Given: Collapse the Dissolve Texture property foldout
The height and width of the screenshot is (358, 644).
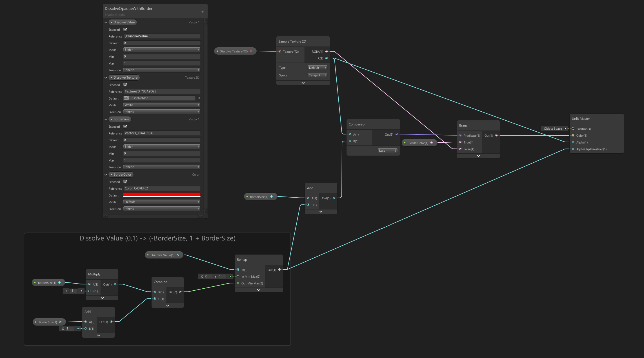Looking at the screenshot, I should 106,78.
